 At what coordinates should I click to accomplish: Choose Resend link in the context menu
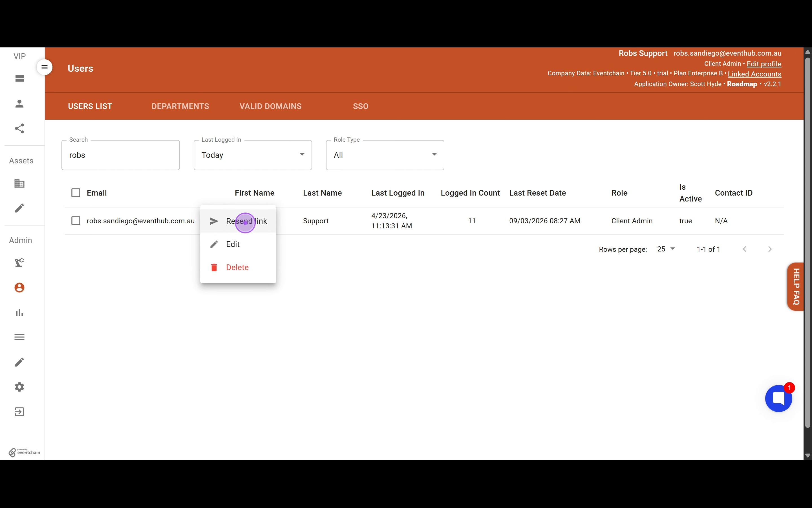(x=238, y=221)
